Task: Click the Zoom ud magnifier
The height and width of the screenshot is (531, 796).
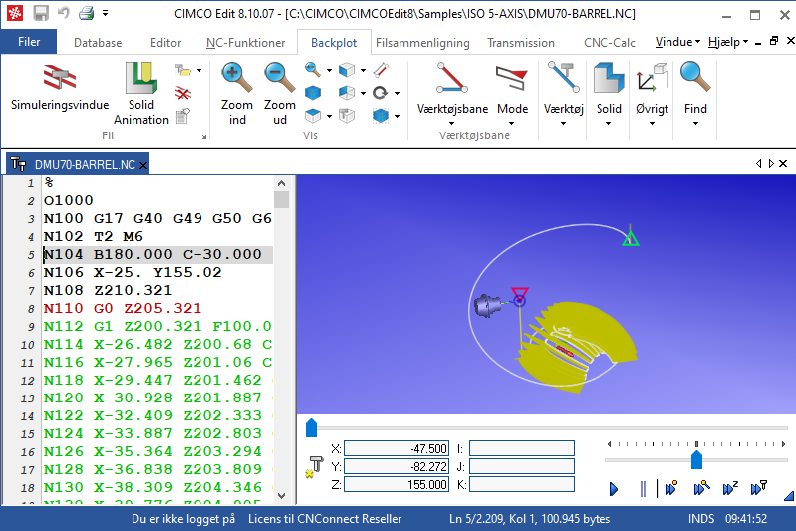Action: [x=279, y=93]
